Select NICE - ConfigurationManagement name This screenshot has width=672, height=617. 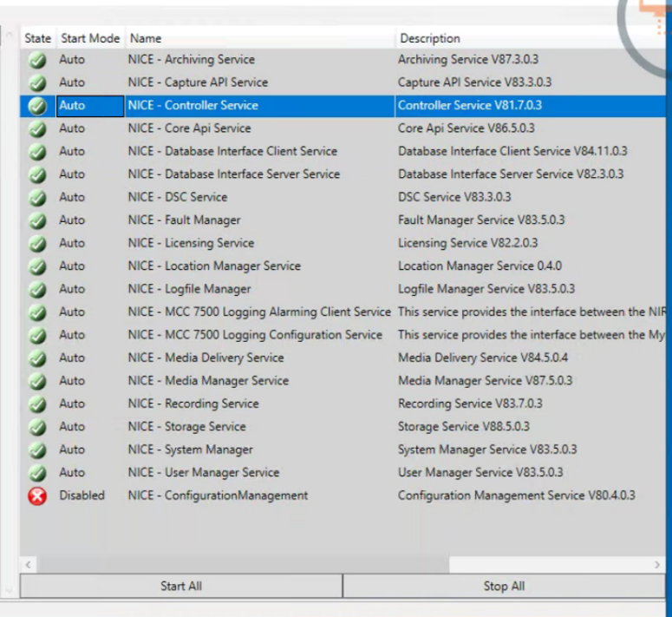pos(219,496)
